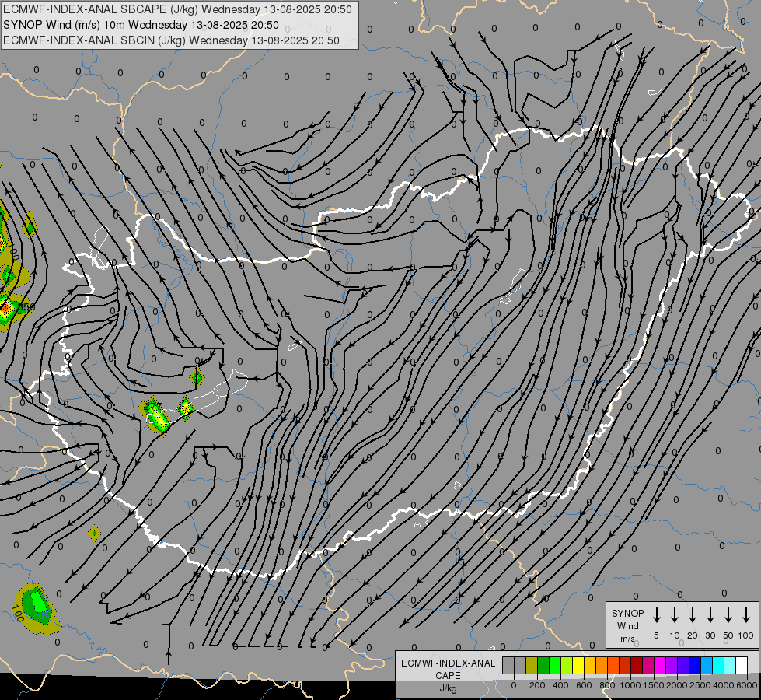The width and height of the screenshot is (761, 700).
Task: Click the '4000' CAPE scale value
Action: (724, 685)
